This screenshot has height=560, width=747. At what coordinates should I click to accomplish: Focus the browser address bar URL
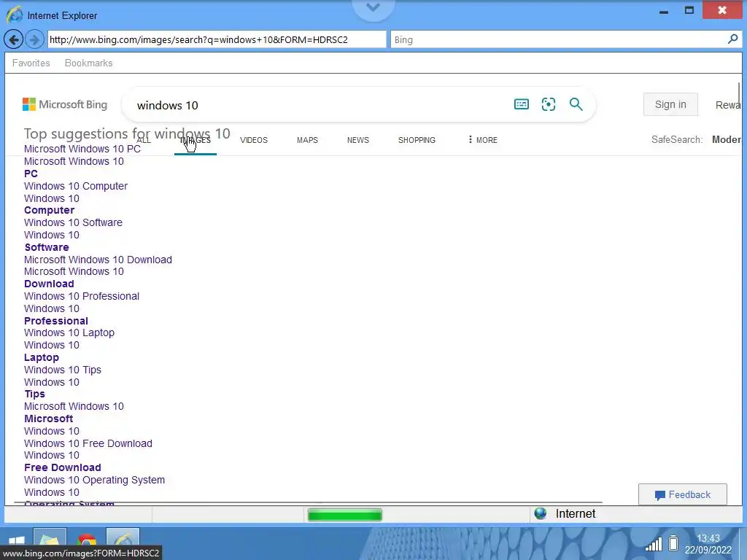click(x=217, y=39)
